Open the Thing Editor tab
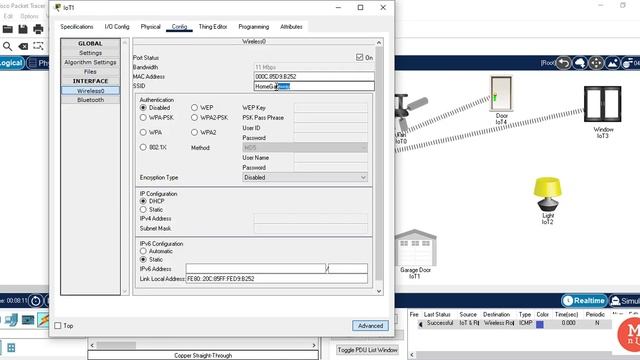 213,27
